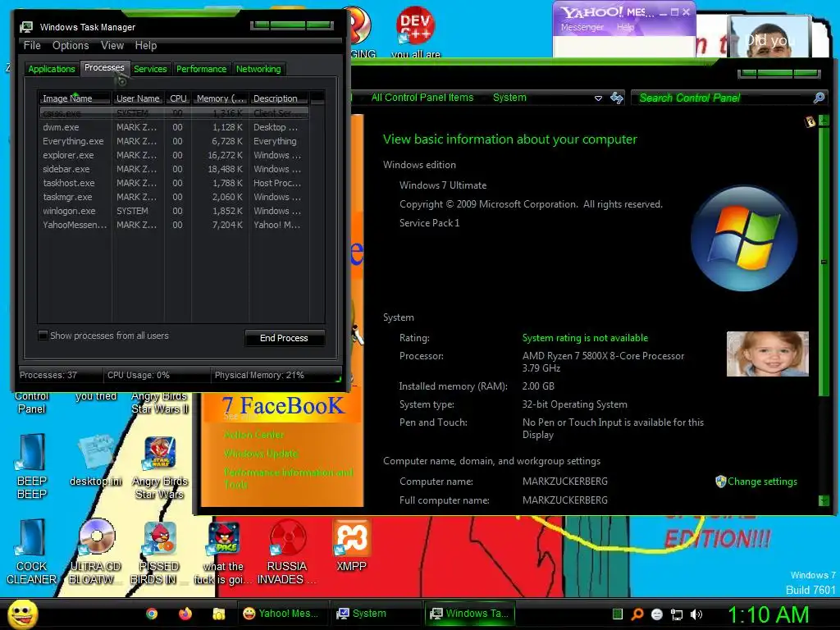Open the RUSSIA INVADES... desktop icon
The image size is (840, 630).
(287, 552)
